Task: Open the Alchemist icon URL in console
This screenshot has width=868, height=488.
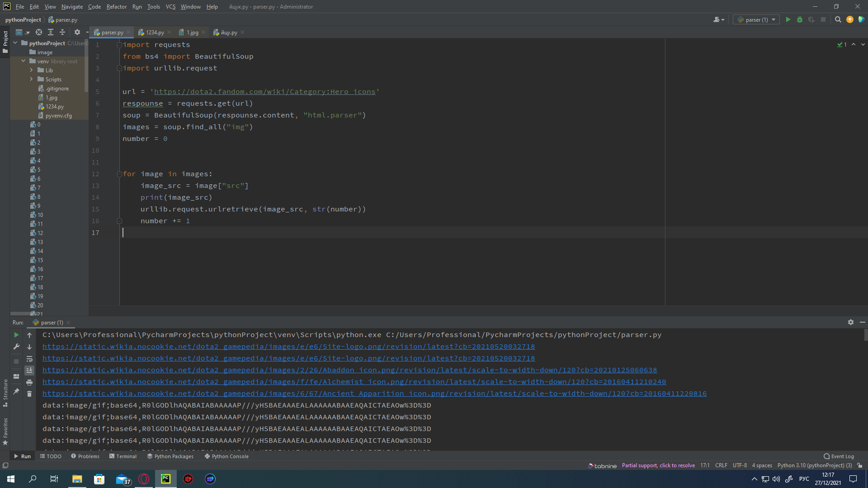Action: (354, 382)
